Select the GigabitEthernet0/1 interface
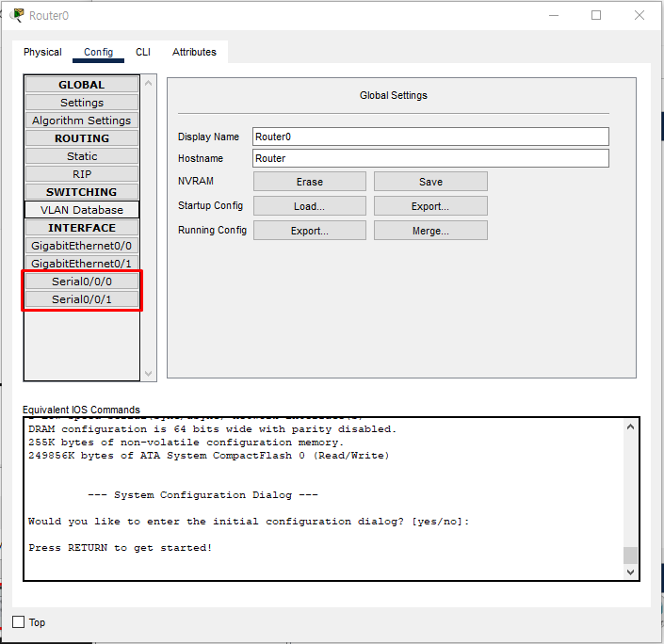Screen dimensions: 664x644 pos(82,264)
